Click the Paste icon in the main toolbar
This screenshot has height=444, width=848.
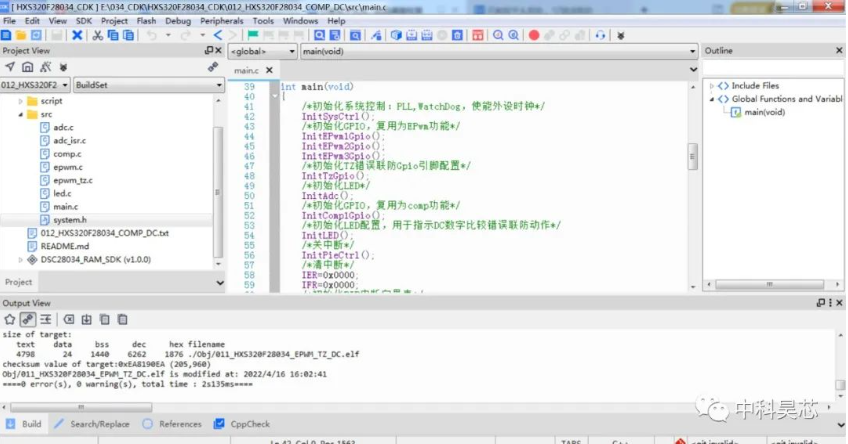tap(128, 35)
